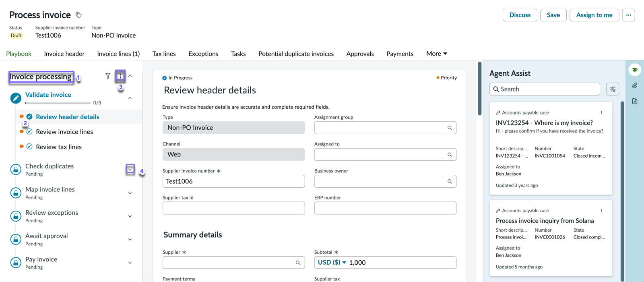Click the main form vertical scrollbar
This screenshot has height=282, width=644.
coord(480,89)
